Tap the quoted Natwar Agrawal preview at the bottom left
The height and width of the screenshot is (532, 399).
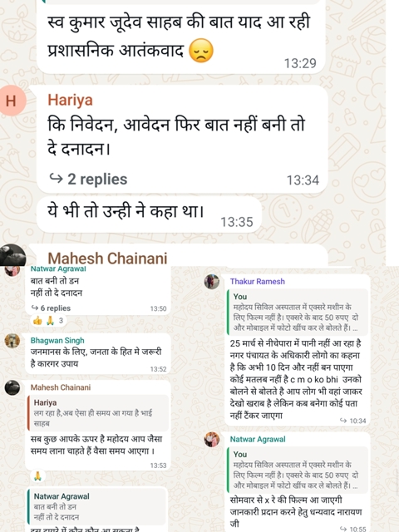[98, 506]
